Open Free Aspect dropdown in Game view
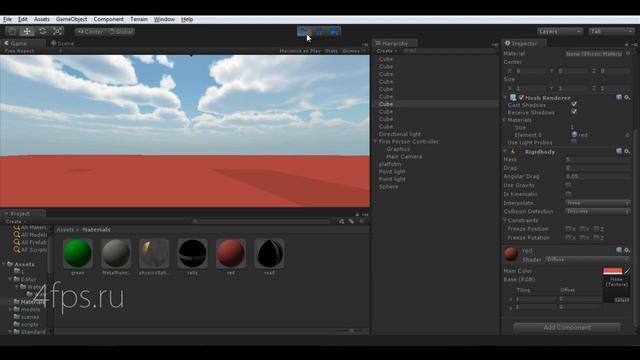The image size is (640, 360). click(x=33, y=51)
